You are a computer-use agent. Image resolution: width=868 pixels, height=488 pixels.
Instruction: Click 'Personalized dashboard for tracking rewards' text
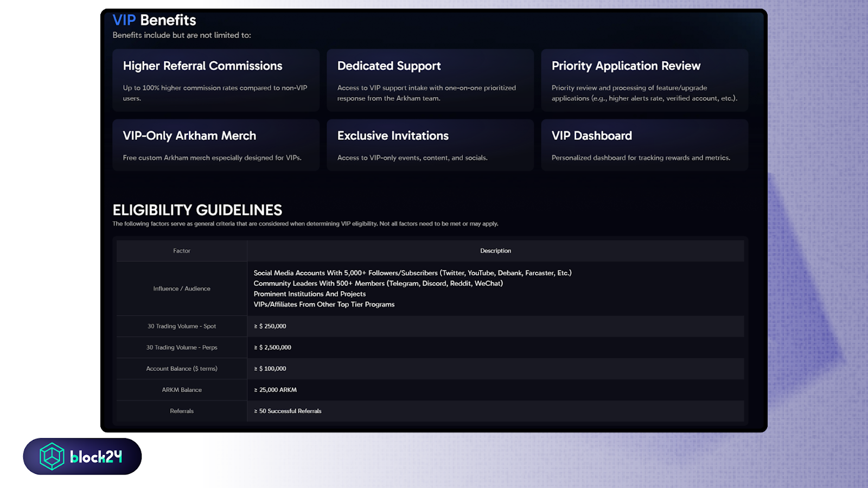pos(641,158)
